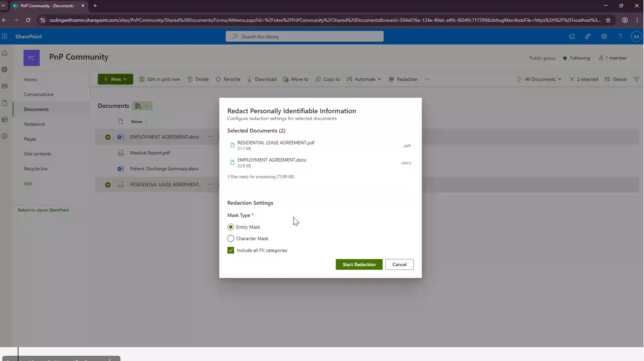Click the Search this library field
Screen dimensions: 644x361
click(304, 37)
